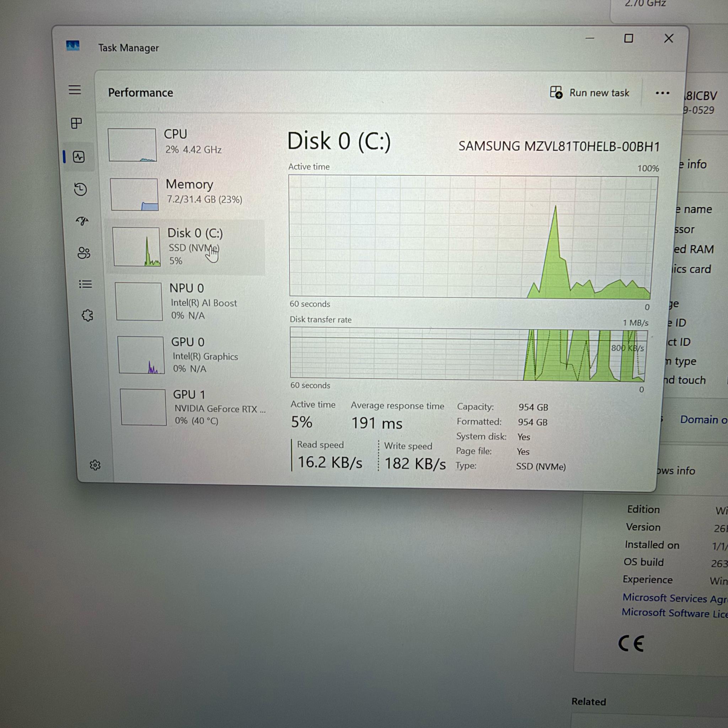Open the Services page icon
The width and height of the screenshot is (728, 728).
tap(87, 315)
